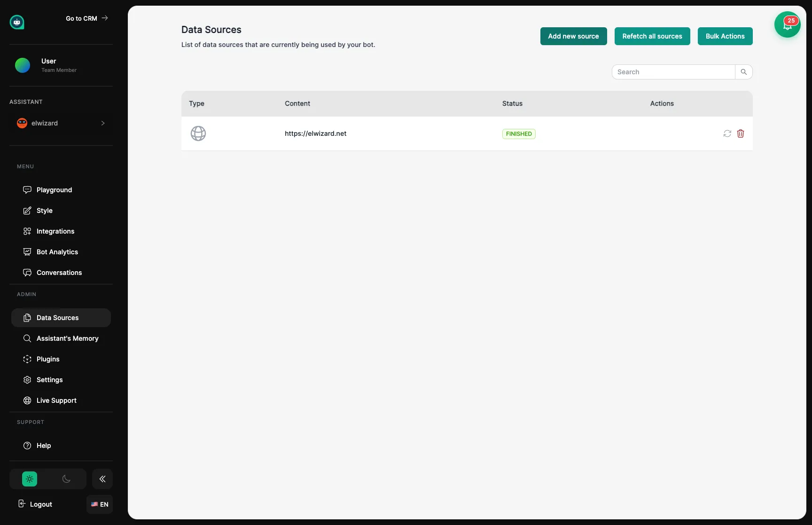
Task: Click the Logout door icon
Action: pos(22,504)
